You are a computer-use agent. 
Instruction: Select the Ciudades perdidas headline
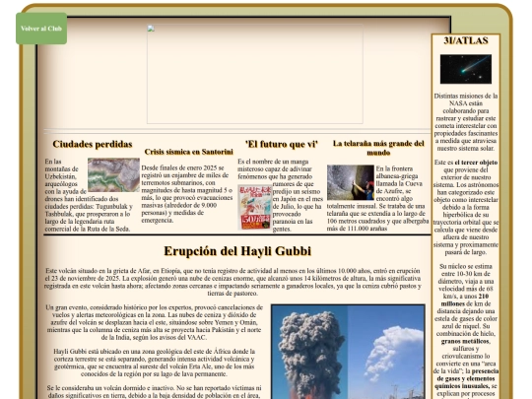pyautogui.click(x=93, y=144)
